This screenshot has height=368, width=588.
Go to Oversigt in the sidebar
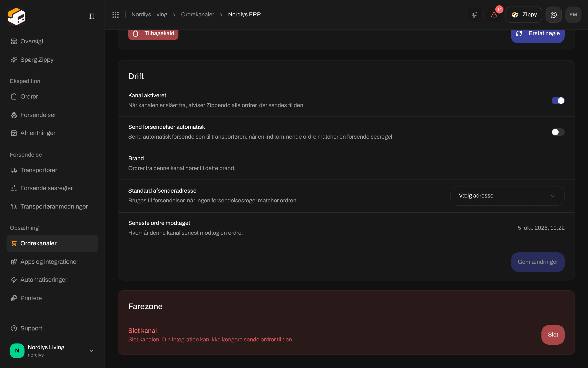tap(52, 41)
